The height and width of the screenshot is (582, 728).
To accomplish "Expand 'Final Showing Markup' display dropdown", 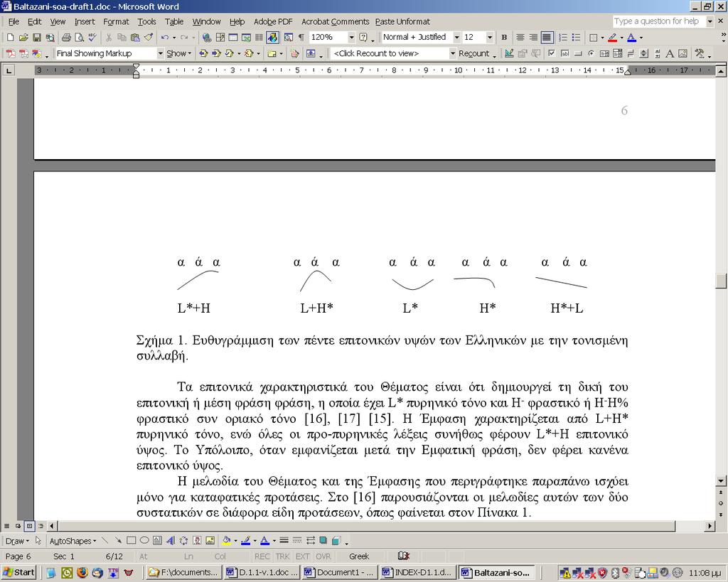I will coord(160,54).
